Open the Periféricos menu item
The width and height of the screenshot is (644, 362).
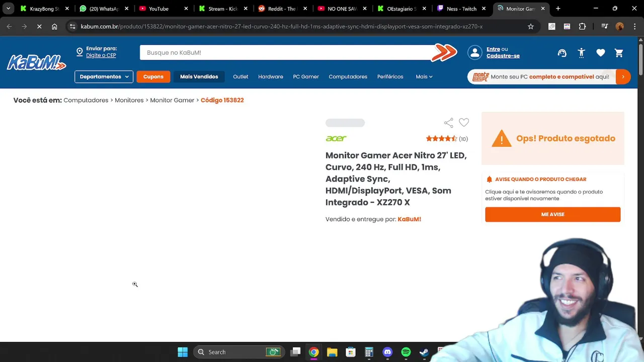pyautogui.click(x=390, y=76)
